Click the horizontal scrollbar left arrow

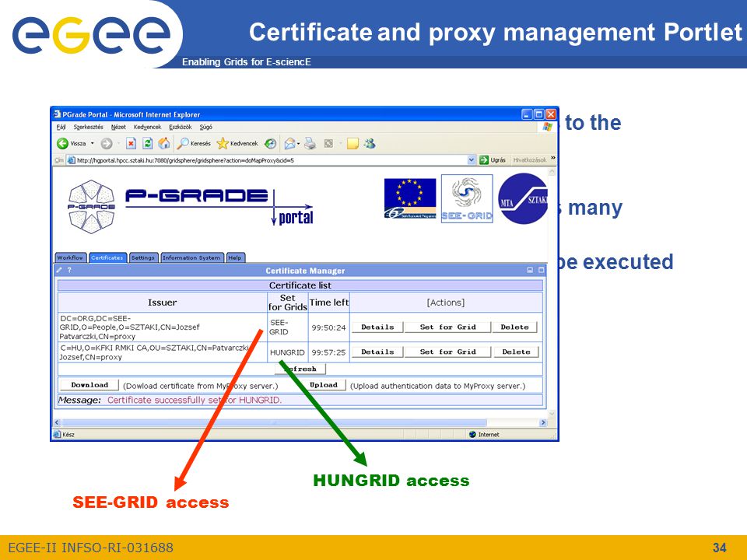click(57, 422)
